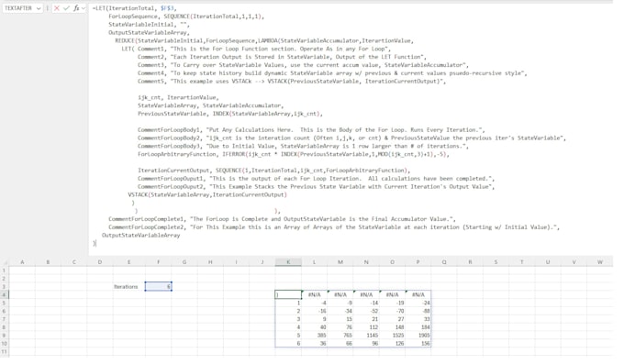Select the cell showing 33
Screen dimensions: 624x364
(x=418, y=319)
